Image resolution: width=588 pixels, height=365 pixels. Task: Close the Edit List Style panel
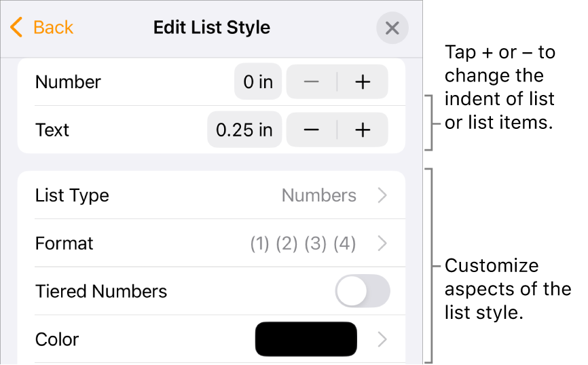[392, 28]
